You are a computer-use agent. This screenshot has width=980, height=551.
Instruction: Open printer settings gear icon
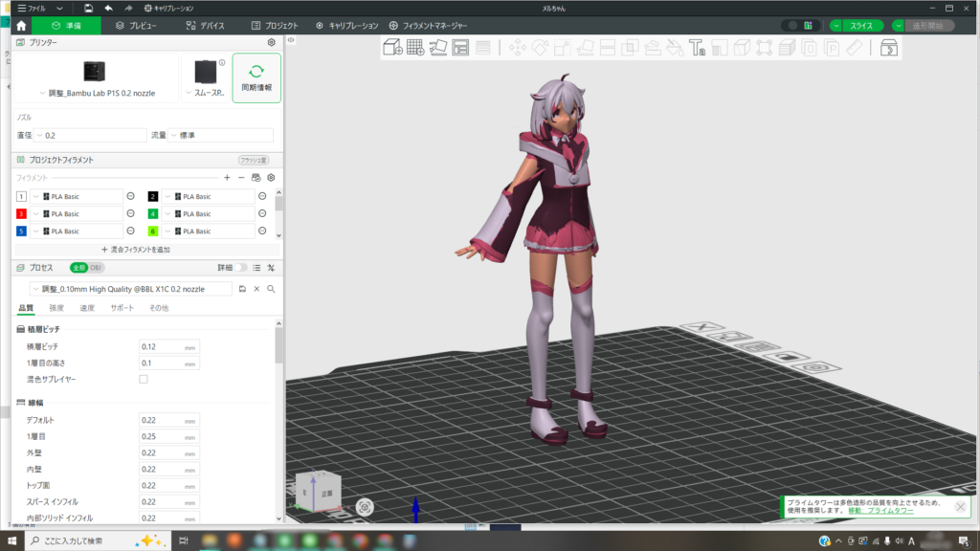[x=271, y=42]
